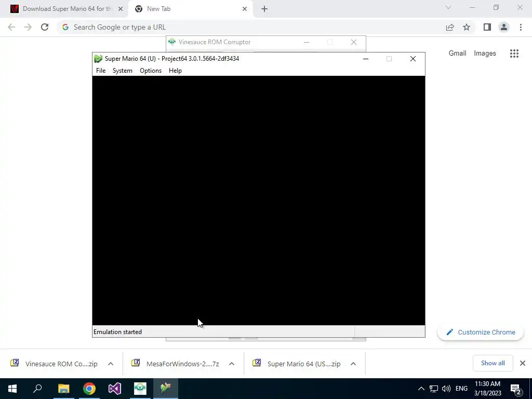
Task: Open the Windows Start menu
Action: click(12, 389)
